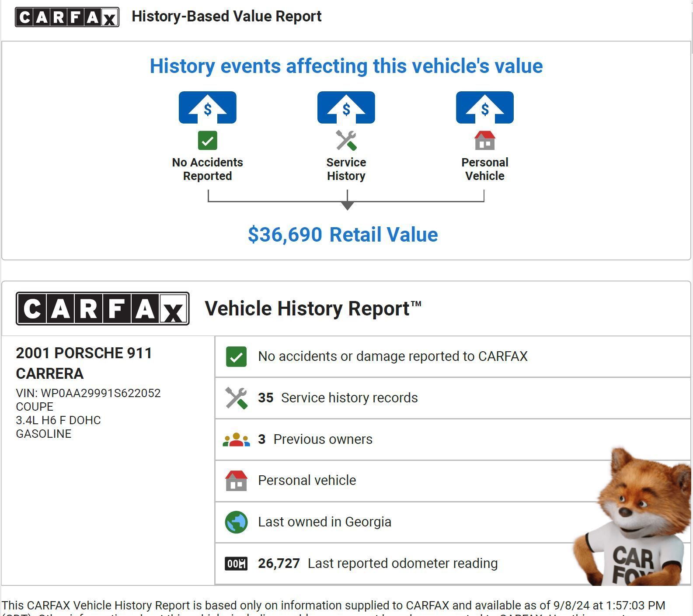Click History-Based Value Report heading

click(x=226, y=17)
